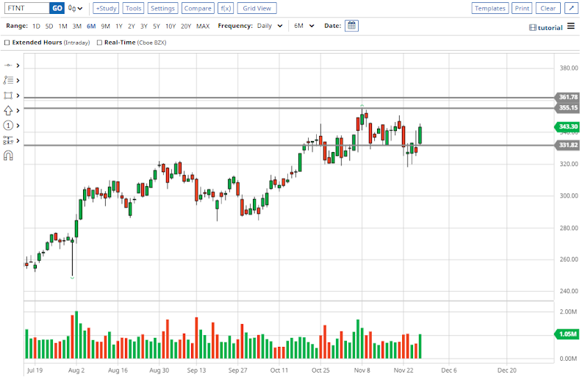Image resolution: width=588 pixels, height=388 pixels.
Task: Open the date calendar picker
Action: point(351,26)
